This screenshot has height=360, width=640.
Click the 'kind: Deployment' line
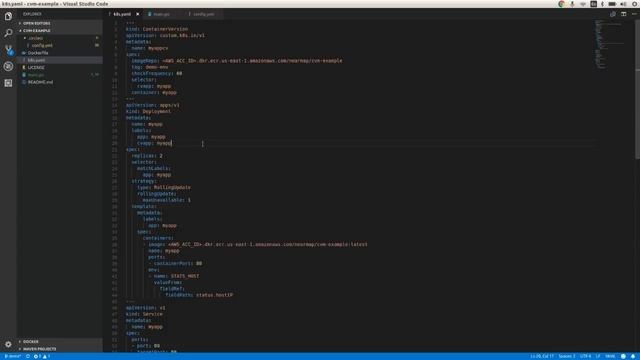tap(148, 111)
